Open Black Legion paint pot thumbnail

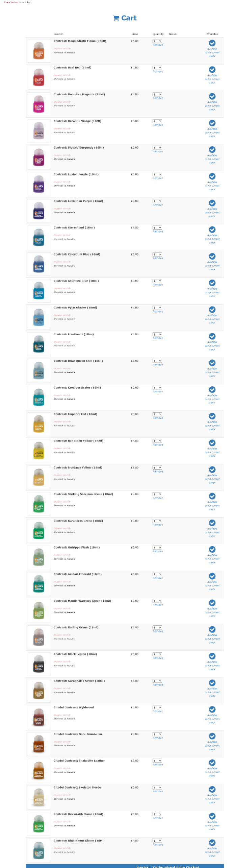point(39,664)
